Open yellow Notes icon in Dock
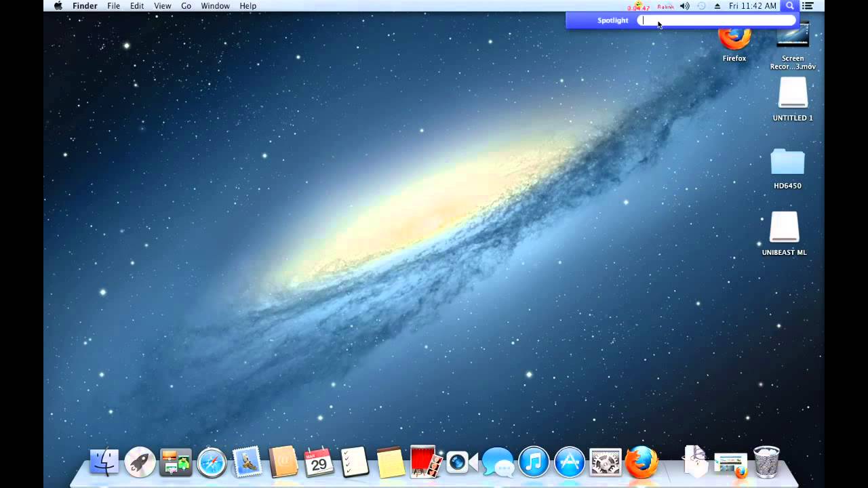868x488 pixels. coord(391,463)
